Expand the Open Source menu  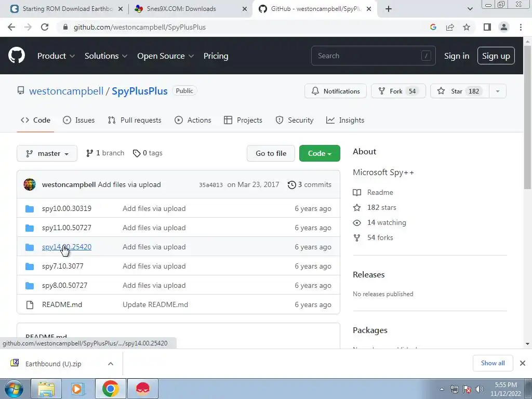pyautogui.click(x=166, y=56)
